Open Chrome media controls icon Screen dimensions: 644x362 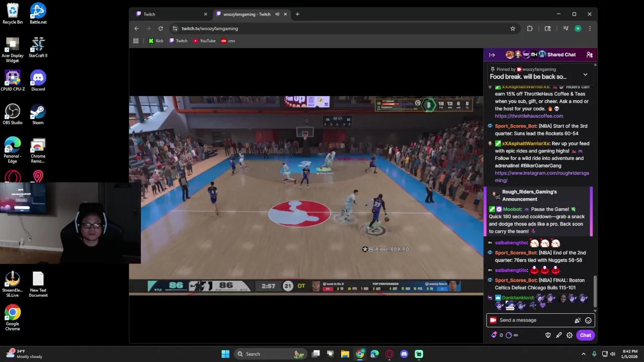[x=566, y=29]
